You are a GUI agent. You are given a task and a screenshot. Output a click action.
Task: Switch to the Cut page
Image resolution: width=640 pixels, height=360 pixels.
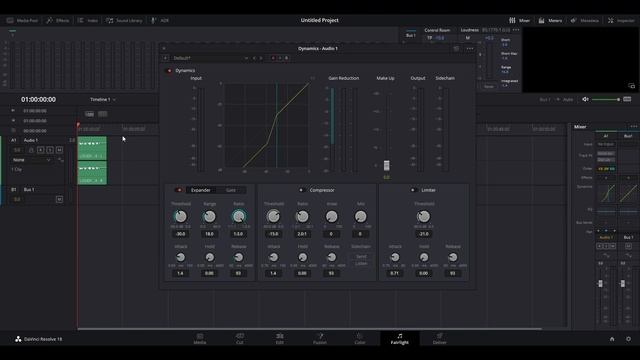240,338
